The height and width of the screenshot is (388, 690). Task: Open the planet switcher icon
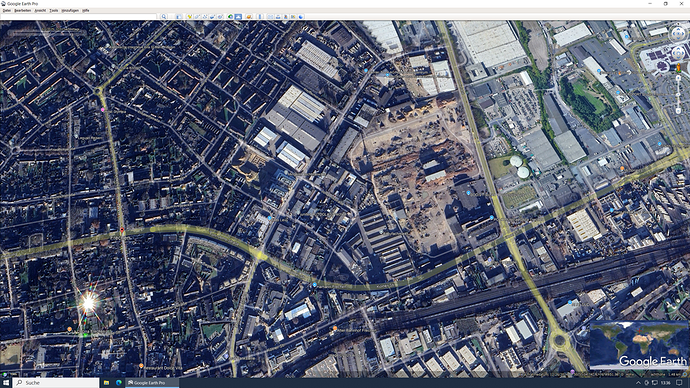click(249, 17)
